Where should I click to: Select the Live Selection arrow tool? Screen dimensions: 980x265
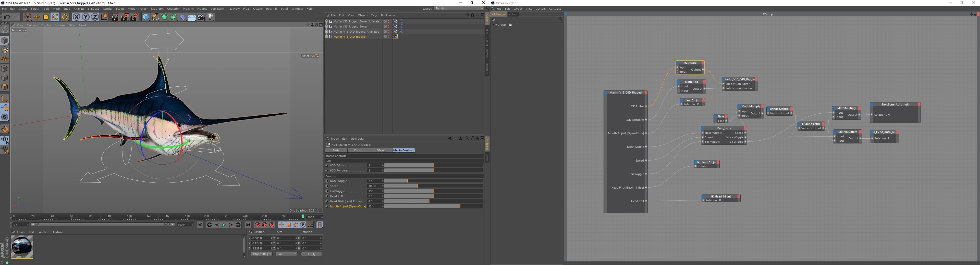click(x=27, y=17)
